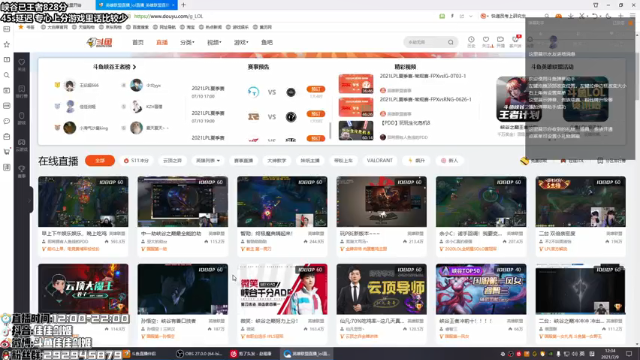Open the Windows notification center icon
640x360 pixels.
pos(629,354)
